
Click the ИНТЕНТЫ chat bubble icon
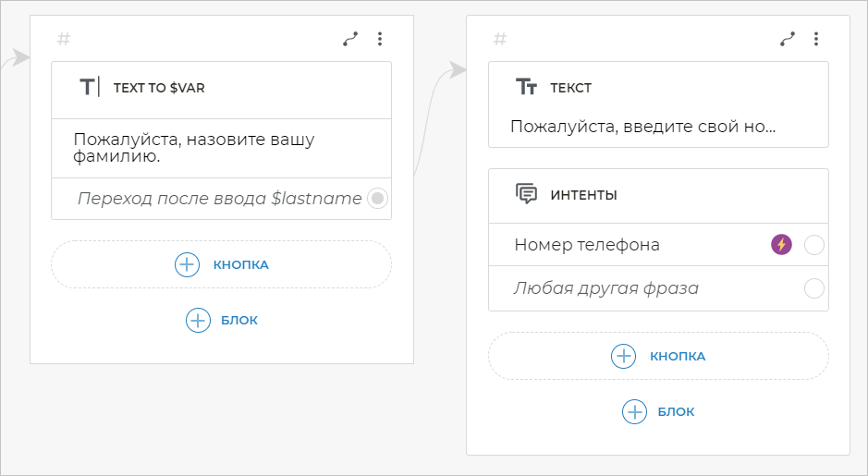(x=526, y=194)
